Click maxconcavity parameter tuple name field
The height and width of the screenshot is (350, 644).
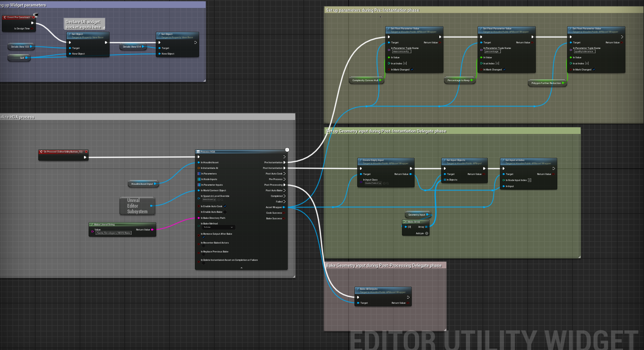point(401,51)
